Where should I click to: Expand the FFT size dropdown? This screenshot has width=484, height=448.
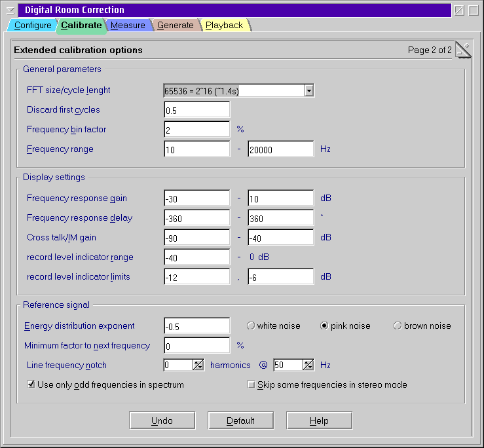308,90
